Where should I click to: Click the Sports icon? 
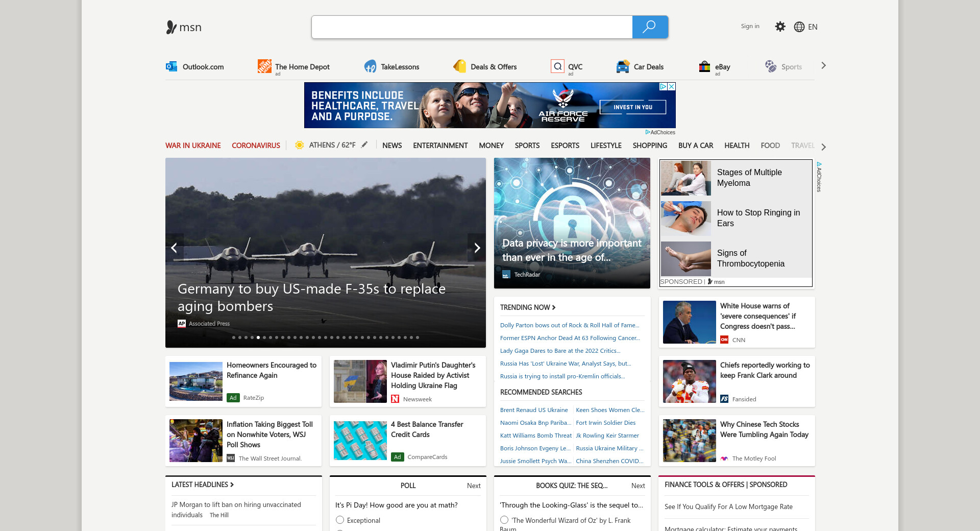pyautogui.click(x=771, y=66)
